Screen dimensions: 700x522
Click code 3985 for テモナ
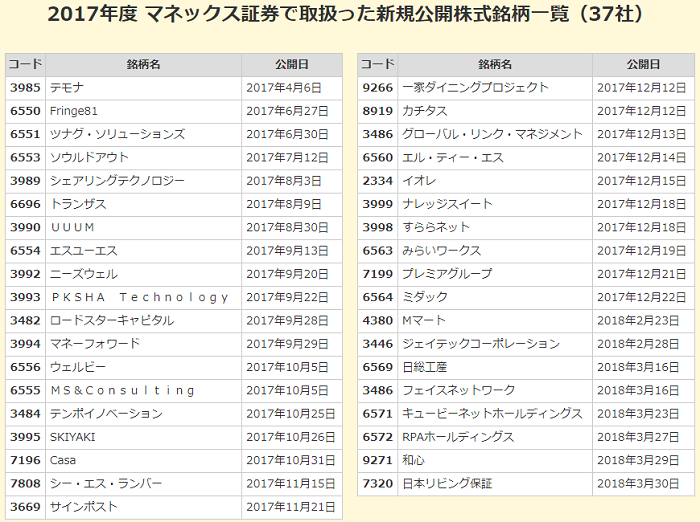click(x=25, y=88)
